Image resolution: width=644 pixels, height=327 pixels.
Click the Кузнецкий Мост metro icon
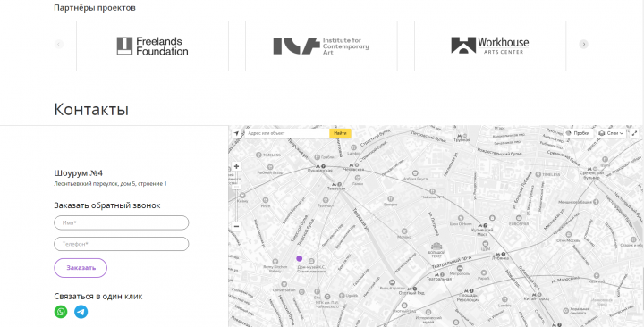click(x=483, y=226)
